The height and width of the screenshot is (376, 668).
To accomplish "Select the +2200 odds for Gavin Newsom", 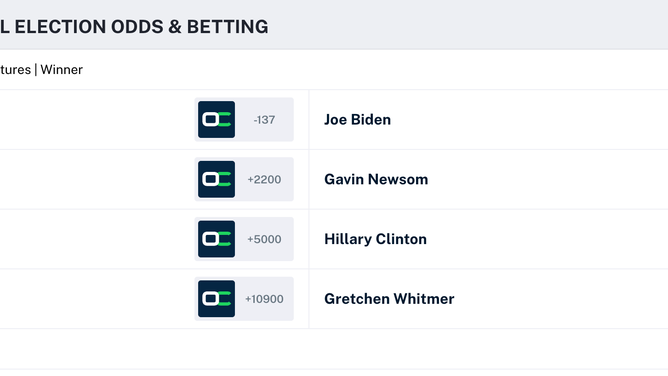I will tap(264, 180).
